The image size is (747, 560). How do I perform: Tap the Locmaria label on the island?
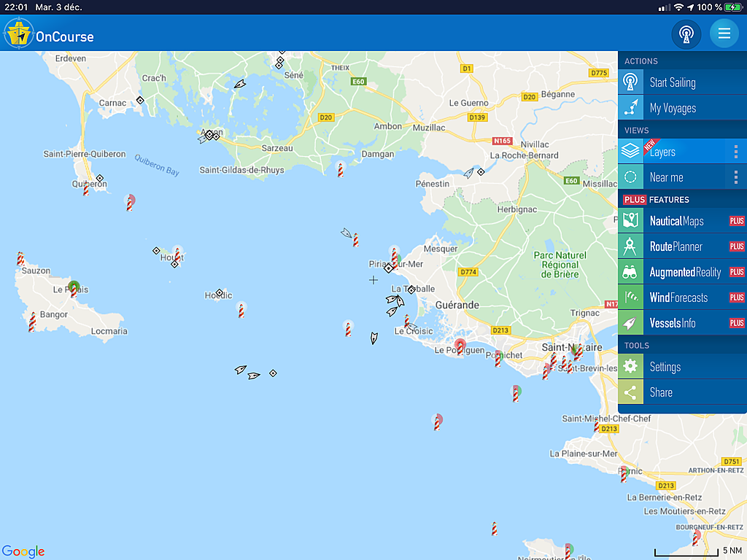pos(109,331)
